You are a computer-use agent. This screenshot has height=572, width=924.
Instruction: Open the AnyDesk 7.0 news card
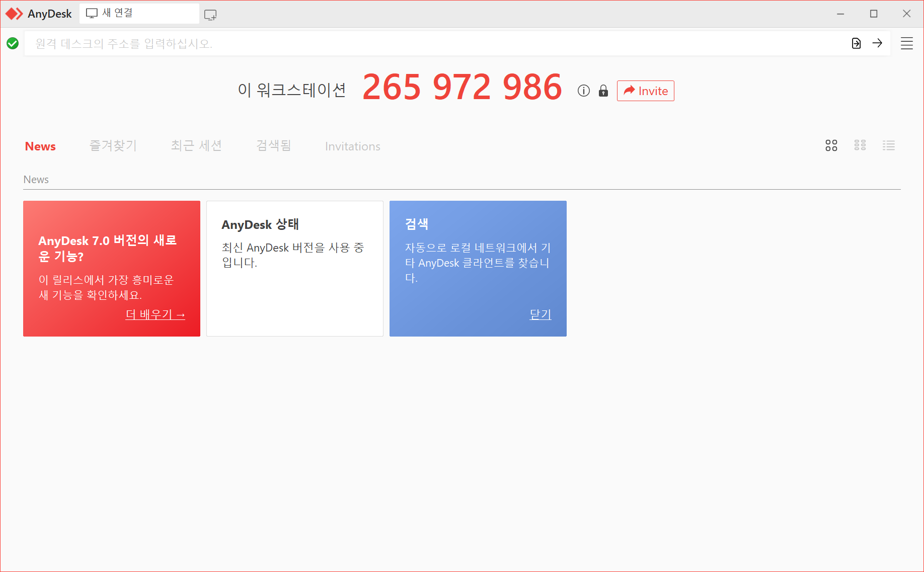tap(112, 269)
